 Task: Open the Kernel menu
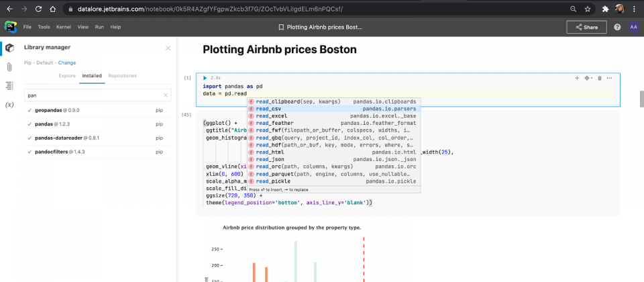[64, 27]
